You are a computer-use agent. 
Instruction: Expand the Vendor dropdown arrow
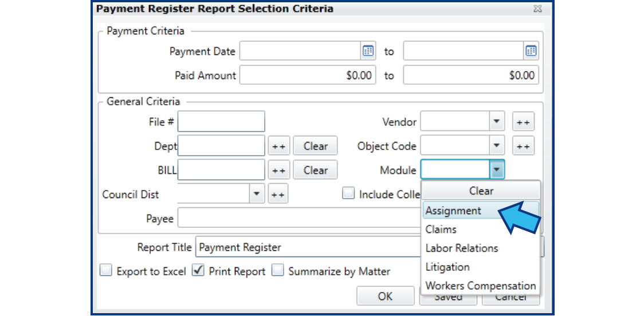497,121
